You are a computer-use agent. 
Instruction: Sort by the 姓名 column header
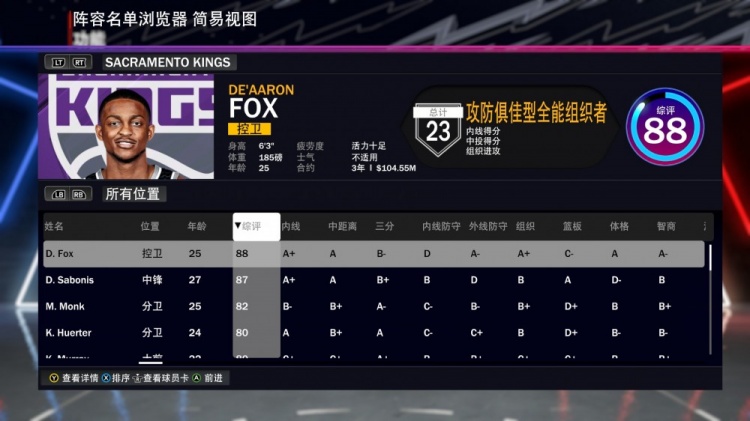click(x=54, y=226)
